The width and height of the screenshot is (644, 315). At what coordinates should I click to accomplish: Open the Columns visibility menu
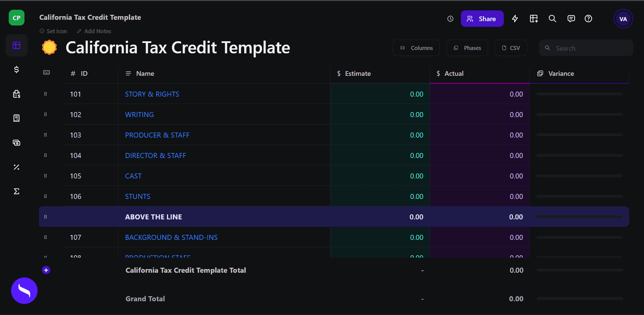point(416,48)
